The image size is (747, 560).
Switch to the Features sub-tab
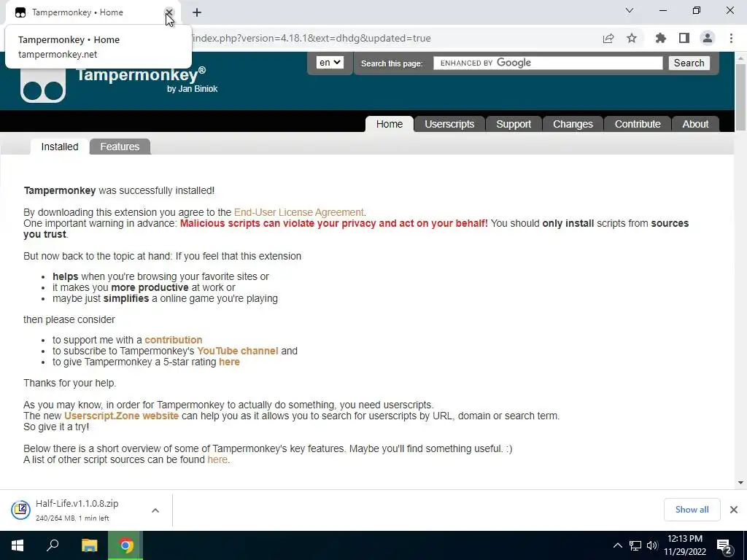(120, 147)
